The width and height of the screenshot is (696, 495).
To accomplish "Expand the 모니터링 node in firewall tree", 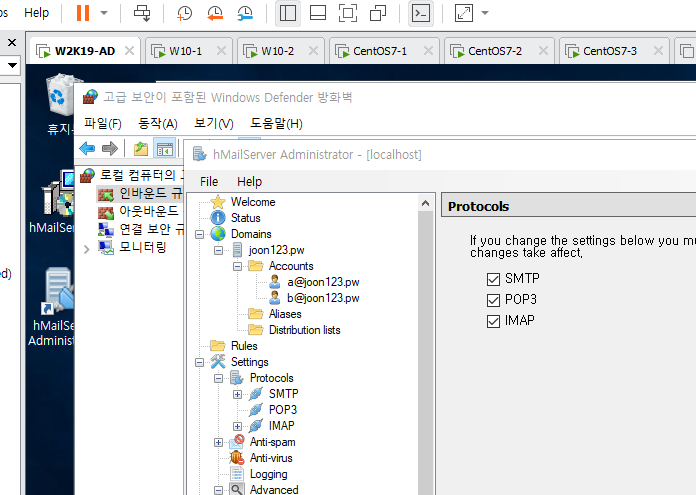I will click(87, 249).
